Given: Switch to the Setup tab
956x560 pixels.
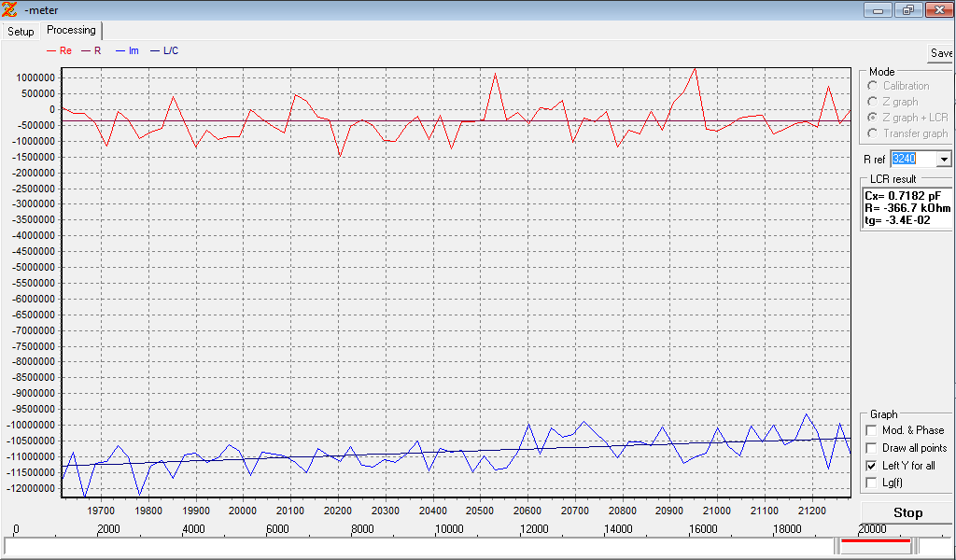Looking at the screenshot, I should click(x=21, y=32).
